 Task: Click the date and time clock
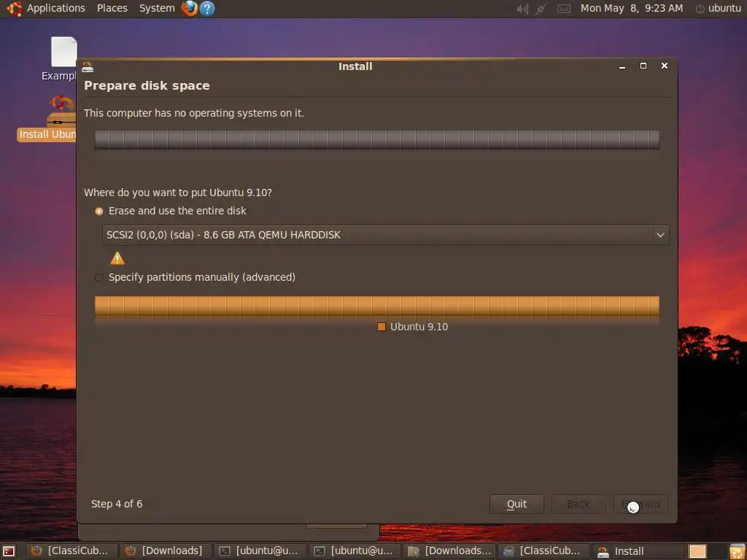(631, 9)
